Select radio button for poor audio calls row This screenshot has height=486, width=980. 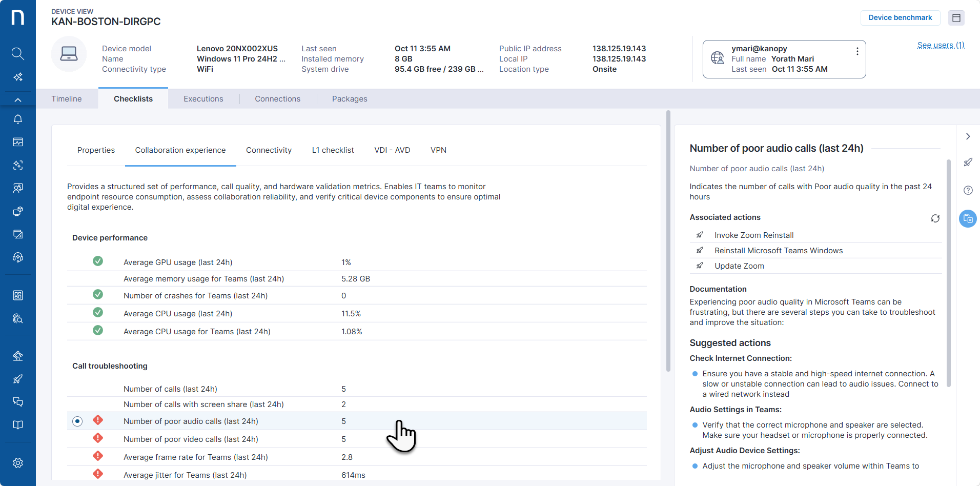pos(77,421)
